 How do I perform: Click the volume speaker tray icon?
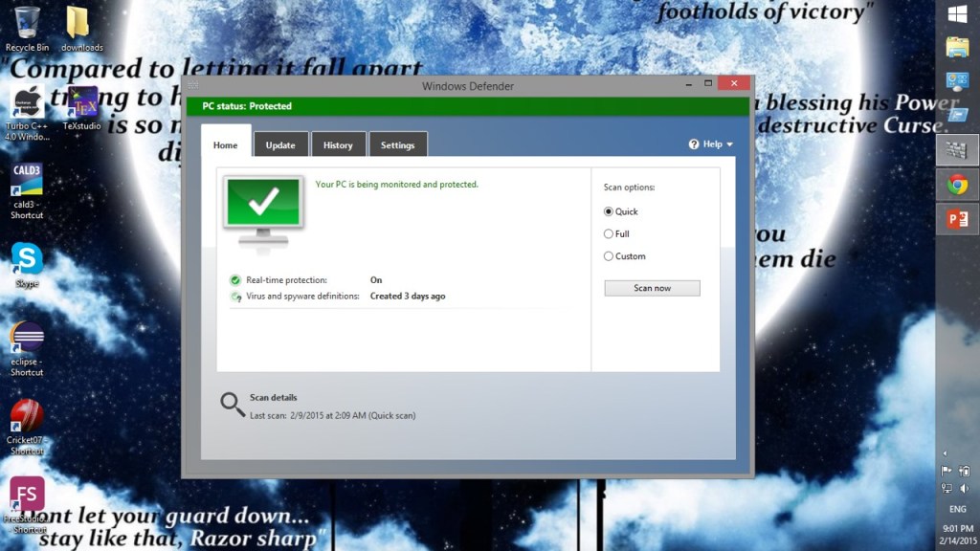pos(965,488)
